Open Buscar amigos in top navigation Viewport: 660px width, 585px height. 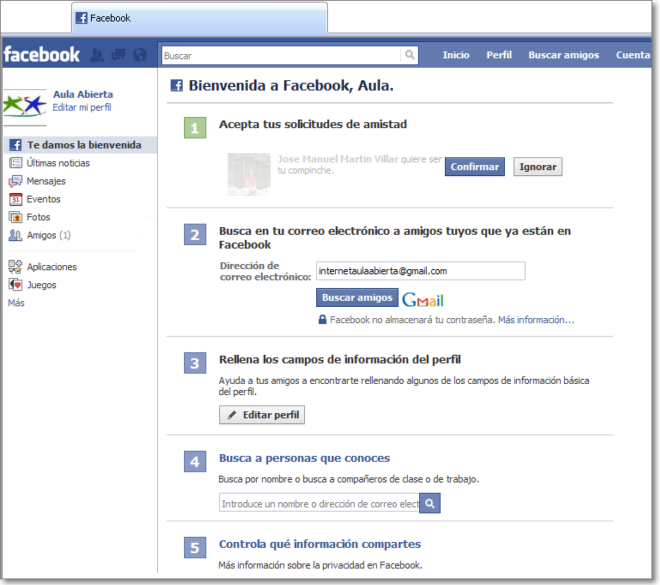tap(564, 55)
